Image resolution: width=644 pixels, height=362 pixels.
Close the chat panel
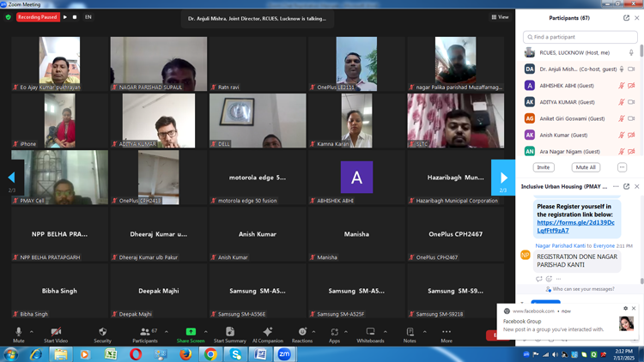pos(637,186)
